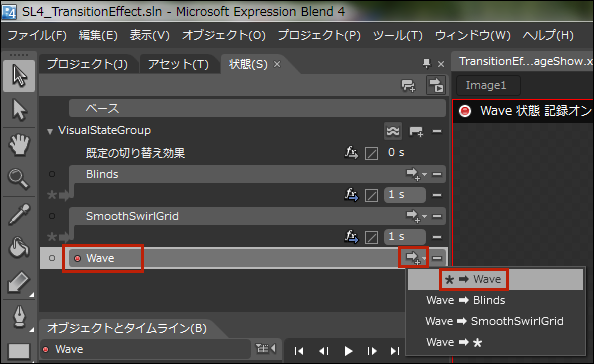Go to first frame in timeline
The height and width of the screenshot is (364, 594).
click(x=299, y=351)
